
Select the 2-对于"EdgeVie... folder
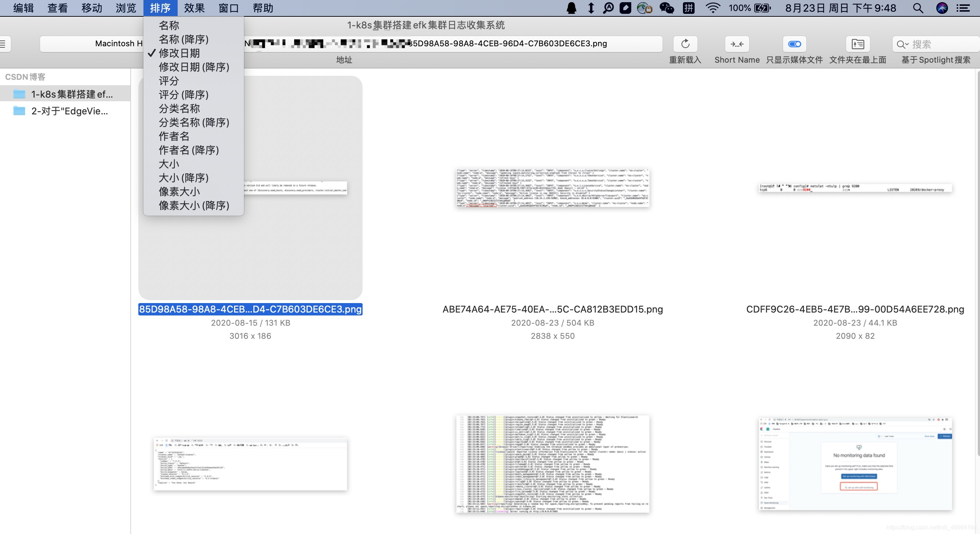coord(65,111)
